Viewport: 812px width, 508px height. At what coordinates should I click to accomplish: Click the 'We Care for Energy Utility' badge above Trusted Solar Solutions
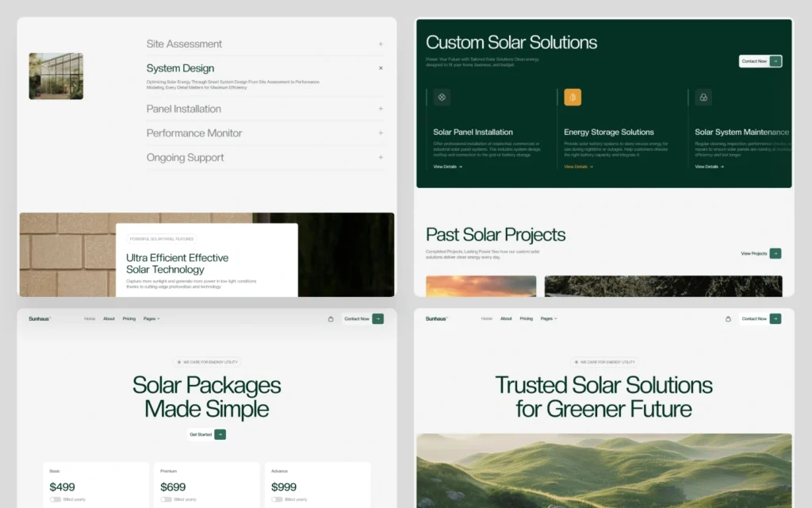pyautogui.click(x=604, y=362)
